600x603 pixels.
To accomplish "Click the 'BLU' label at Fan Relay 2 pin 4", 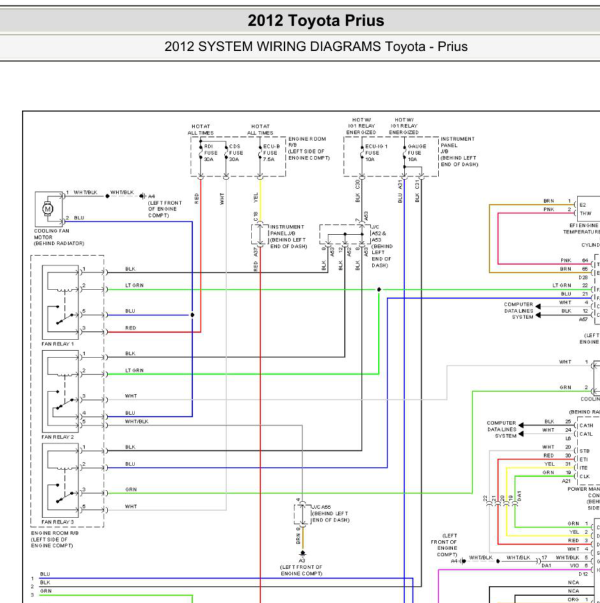I will (130, 413).
